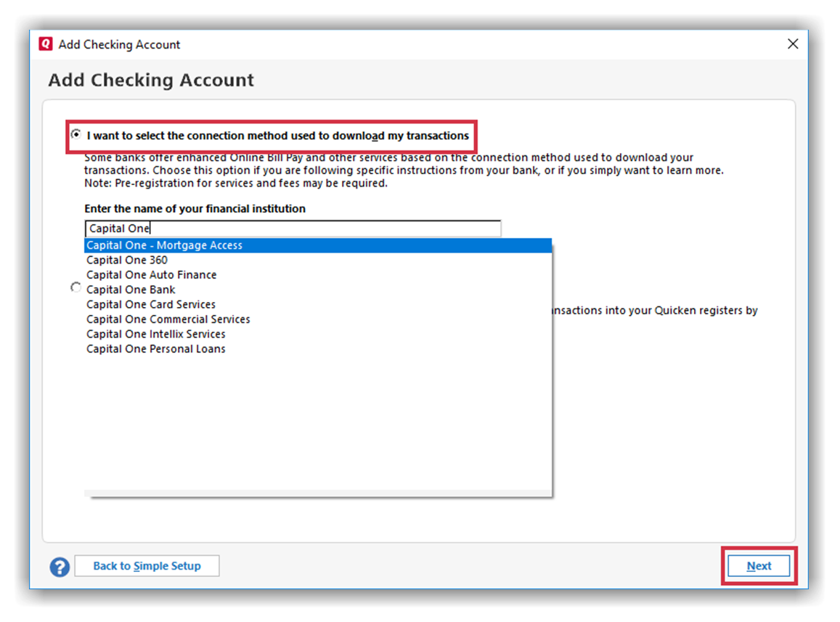Screen dimensions: 840x622
Task: Click the Back to Simple Setup button
Action: (147, 566)
